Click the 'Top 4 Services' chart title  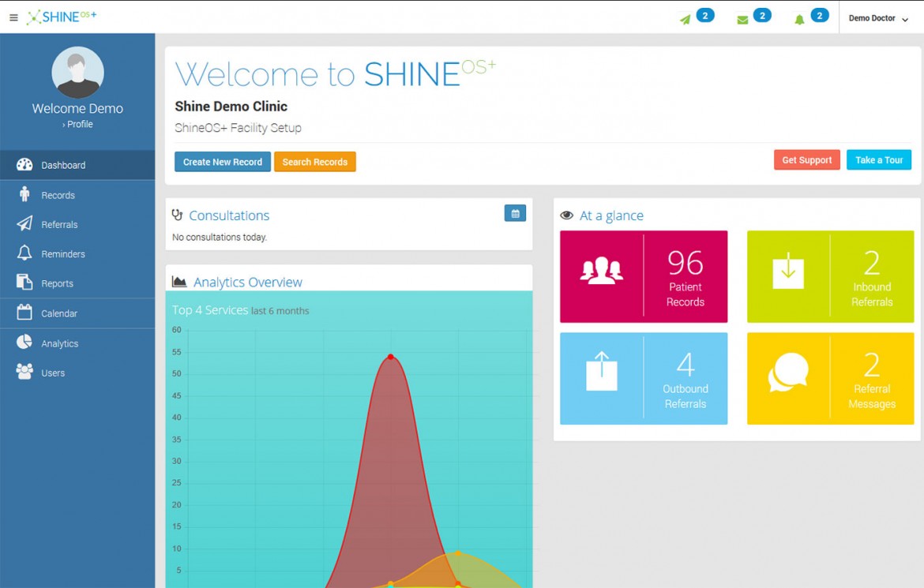210,310
